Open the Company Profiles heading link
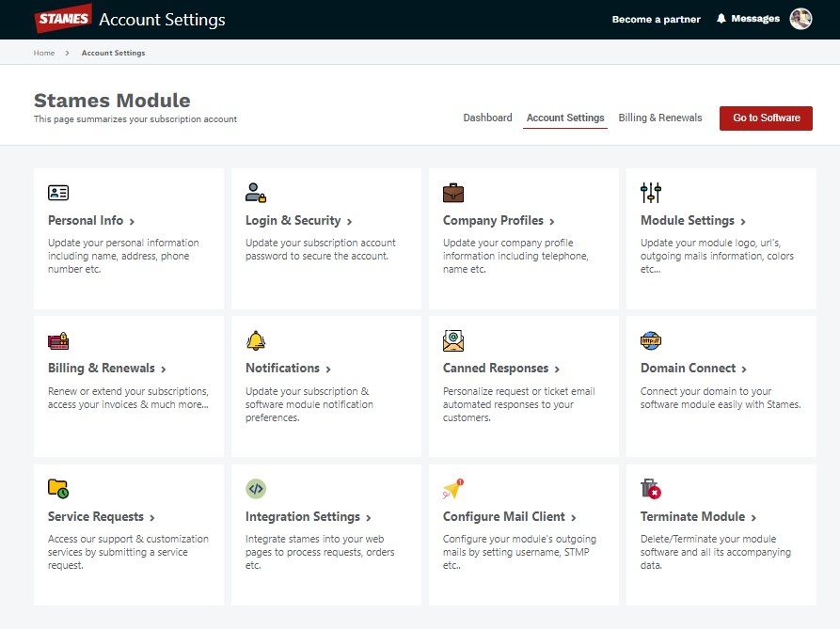The image size is (840, 629). (x=493, y=221)
